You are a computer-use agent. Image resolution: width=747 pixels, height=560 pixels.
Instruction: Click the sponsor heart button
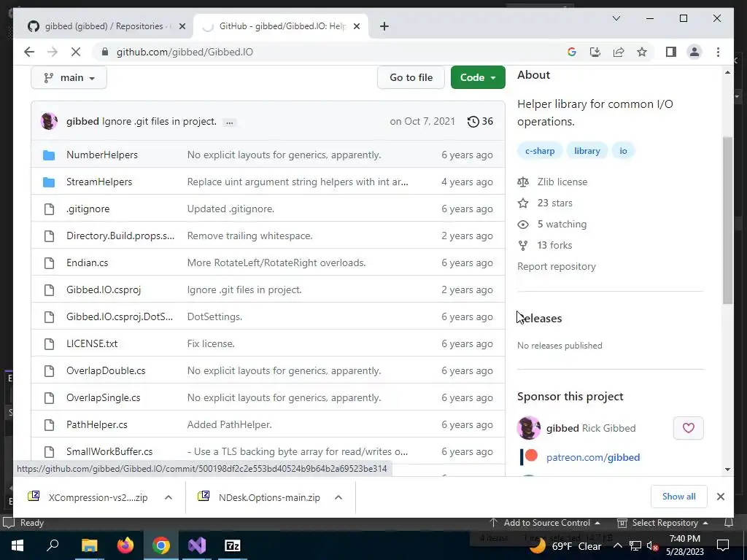(x=688, y=427)
